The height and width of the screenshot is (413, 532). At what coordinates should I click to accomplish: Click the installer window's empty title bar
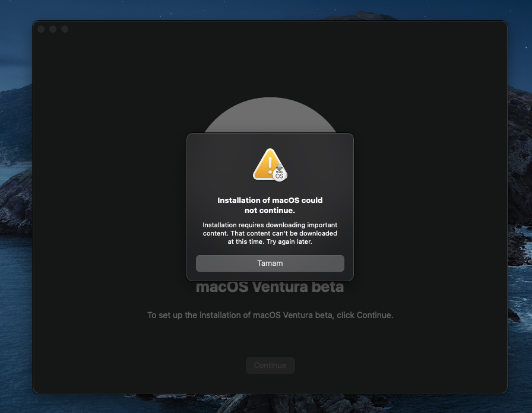267,29
